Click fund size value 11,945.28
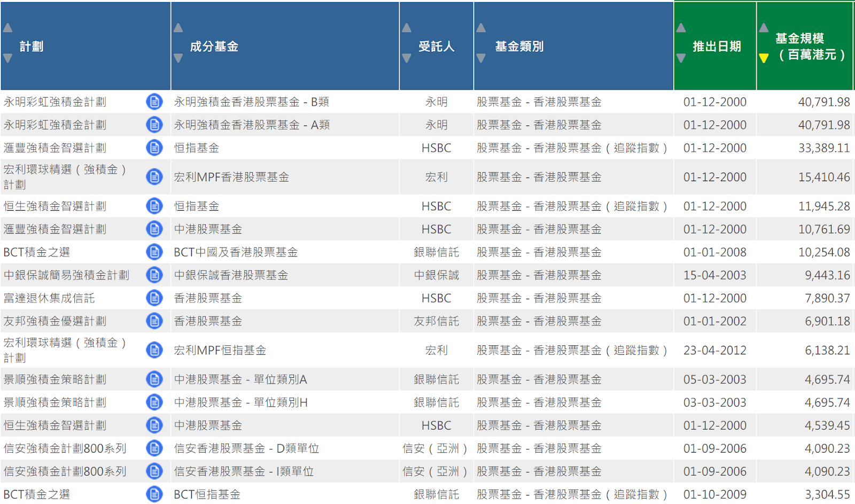This screenshot has height=504, width=855. pyautogui.click(x=824, y=206)
